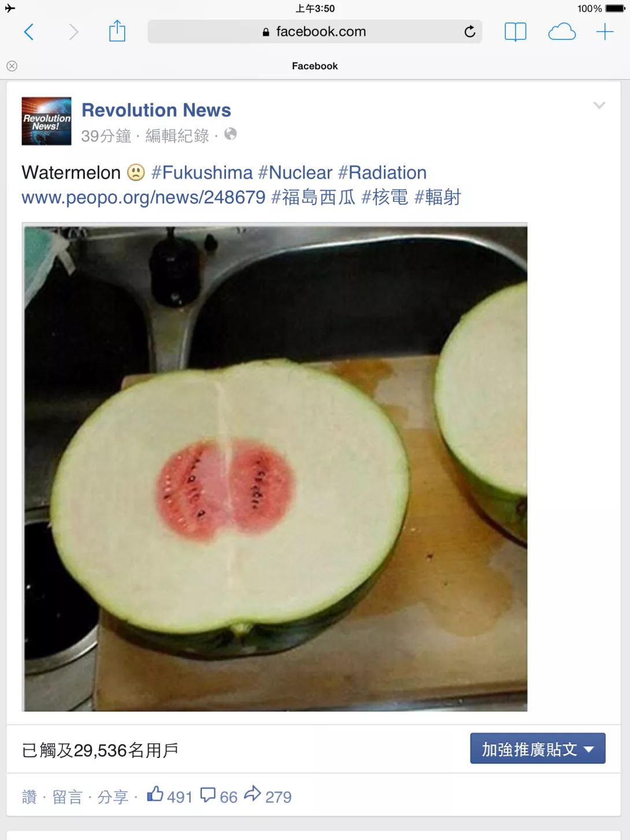This screenshot has height=840, width=630.
Task: Add a new tab with plus icon
Action: point(605,32)
